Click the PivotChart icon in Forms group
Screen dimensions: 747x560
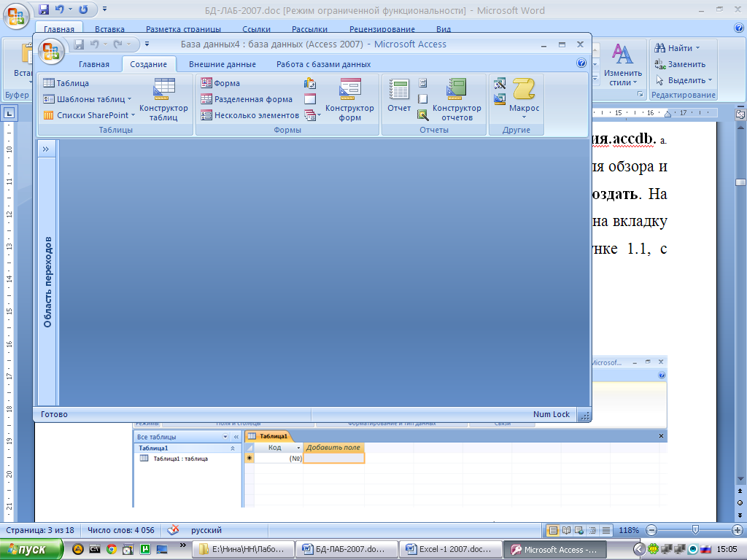310,84
